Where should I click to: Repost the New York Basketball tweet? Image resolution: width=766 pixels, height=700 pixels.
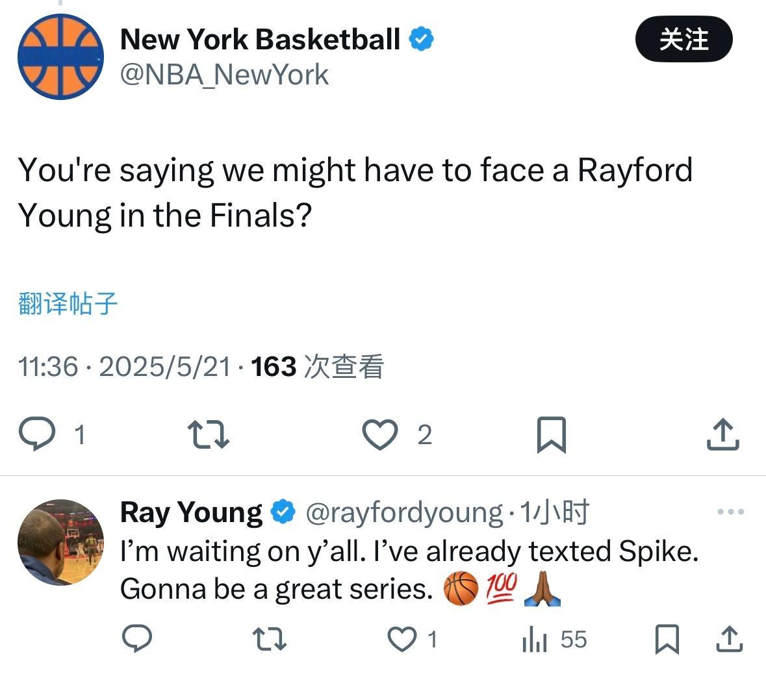(208, 434)
